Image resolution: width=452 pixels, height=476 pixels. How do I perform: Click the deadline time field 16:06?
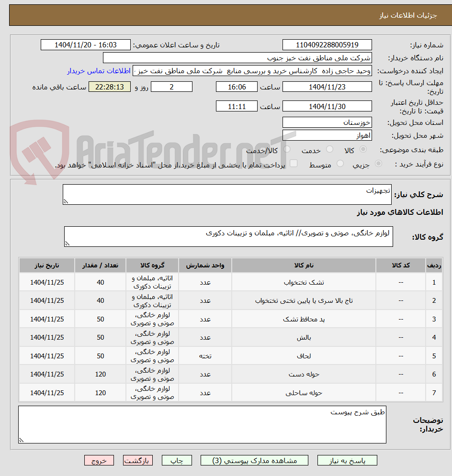click(237, 87)
